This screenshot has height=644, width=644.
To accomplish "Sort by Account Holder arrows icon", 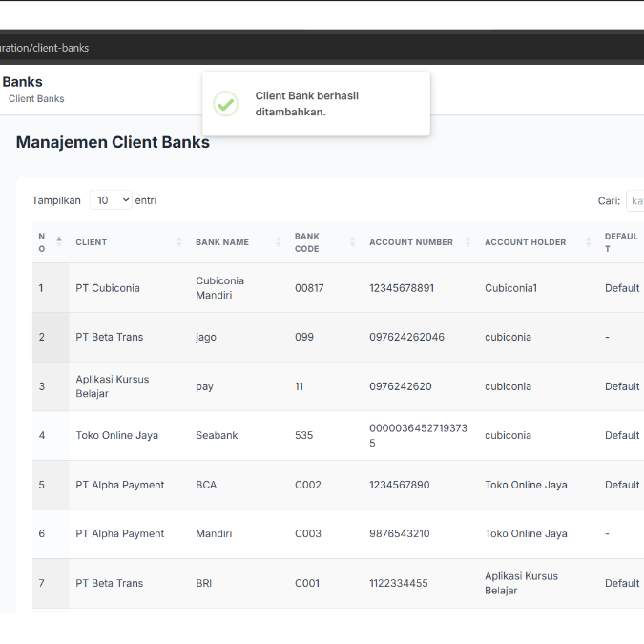I will [588, 242].
